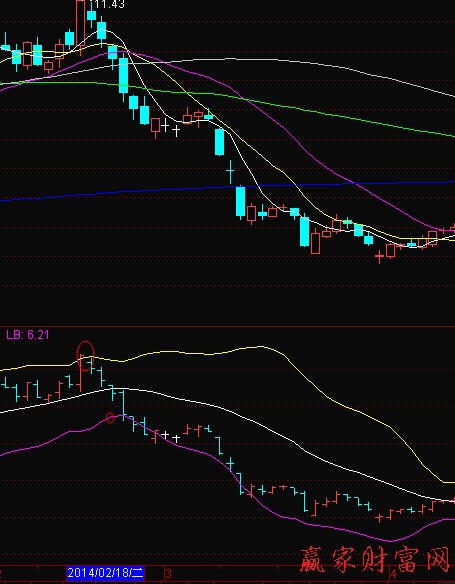Select the month 4 marker on time axis
455x584 pixels.
point(393,573)
